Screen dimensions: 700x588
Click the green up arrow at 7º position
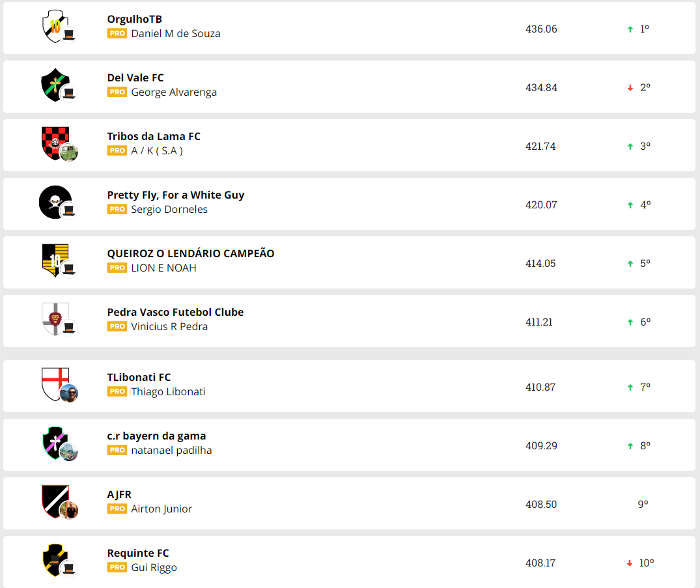(x=630, y=387)
